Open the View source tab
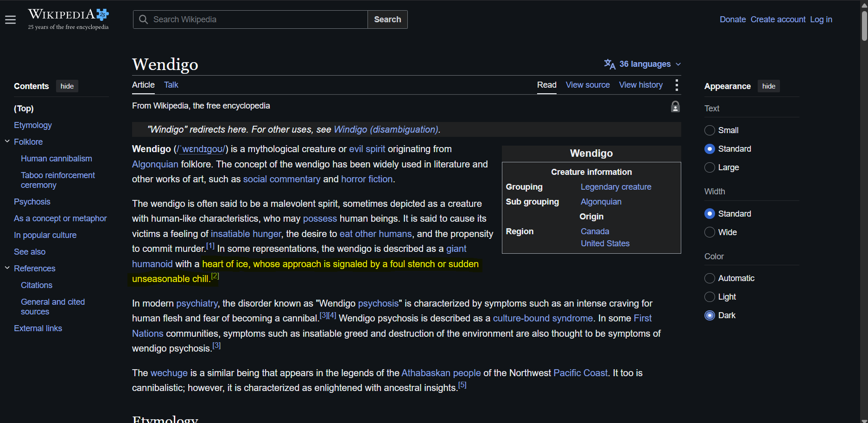This screenshot has width=868, height=423. [588, 85]
